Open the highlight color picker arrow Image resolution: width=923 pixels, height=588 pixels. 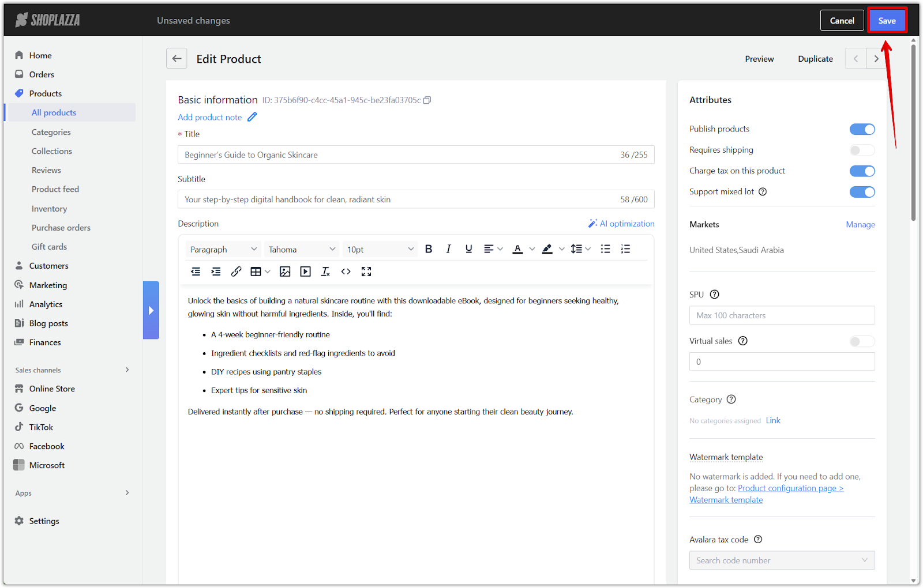562,249
